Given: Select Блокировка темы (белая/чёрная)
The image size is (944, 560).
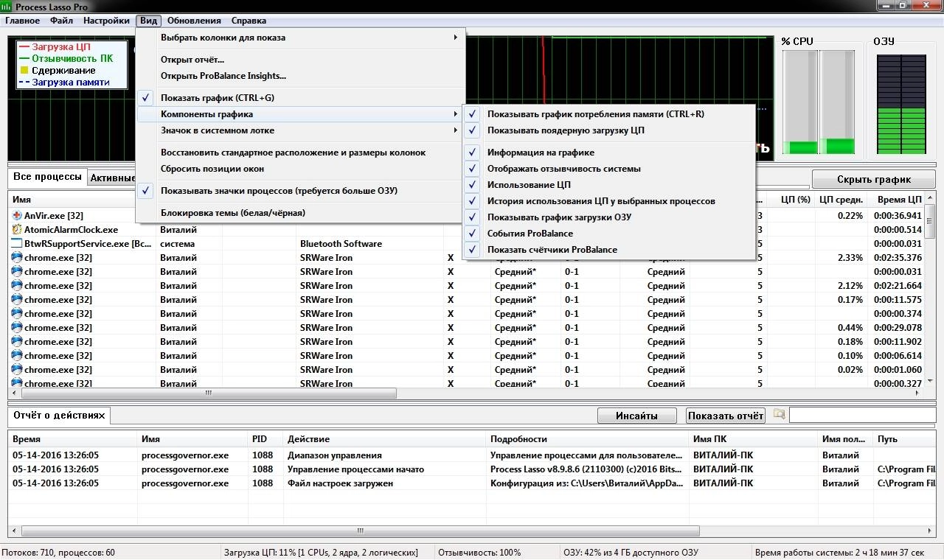Looking at the screenshot, I should coord(301,213).
